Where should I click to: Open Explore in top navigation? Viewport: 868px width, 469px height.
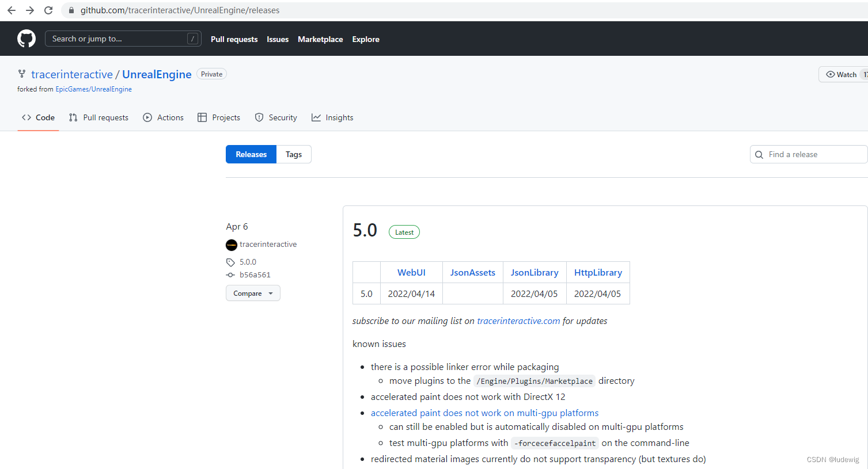[366, 39]
